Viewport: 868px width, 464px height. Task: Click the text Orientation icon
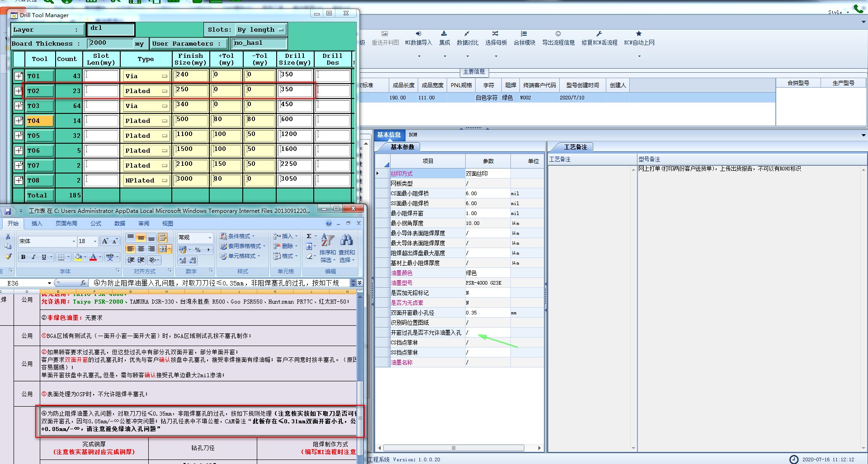tap(153, 260)
